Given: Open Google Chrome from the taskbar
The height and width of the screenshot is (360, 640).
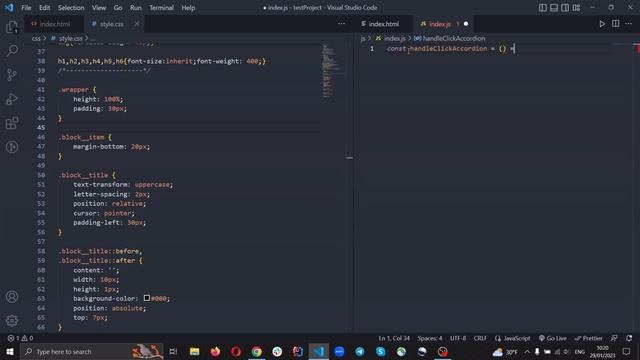Looking at the screenshot, I should 256,351.
